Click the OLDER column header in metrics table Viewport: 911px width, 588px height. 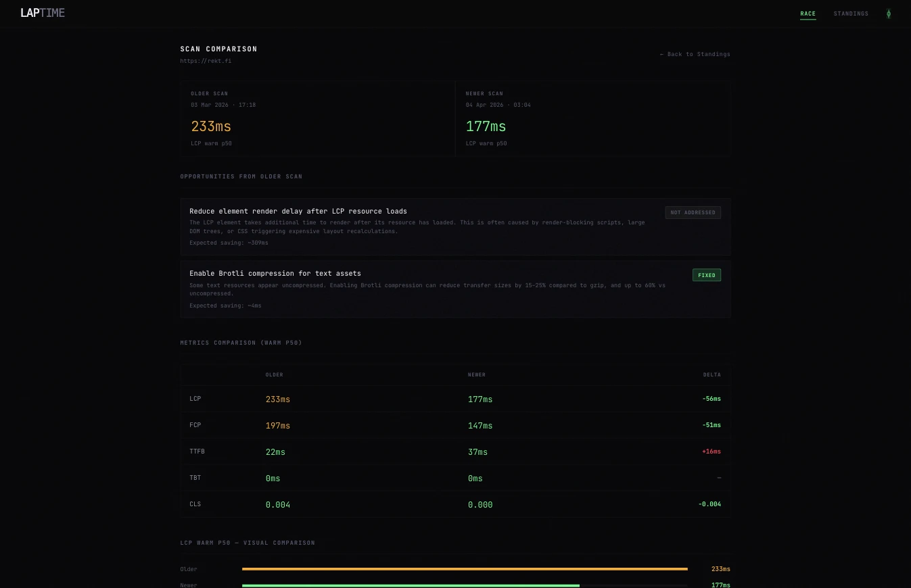tap(274, 374)
